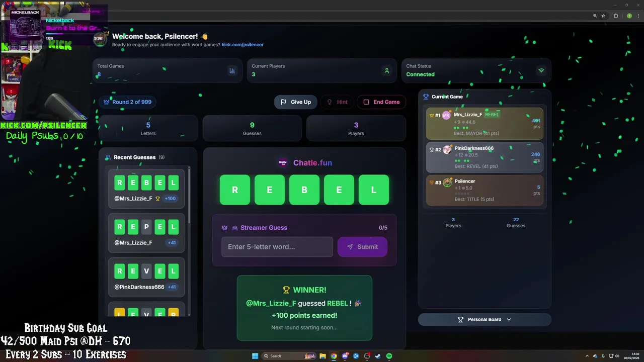Click the streamer profile avatar near Welcome back
Viewport: 644px width, 362px height.
pos(100,40)
